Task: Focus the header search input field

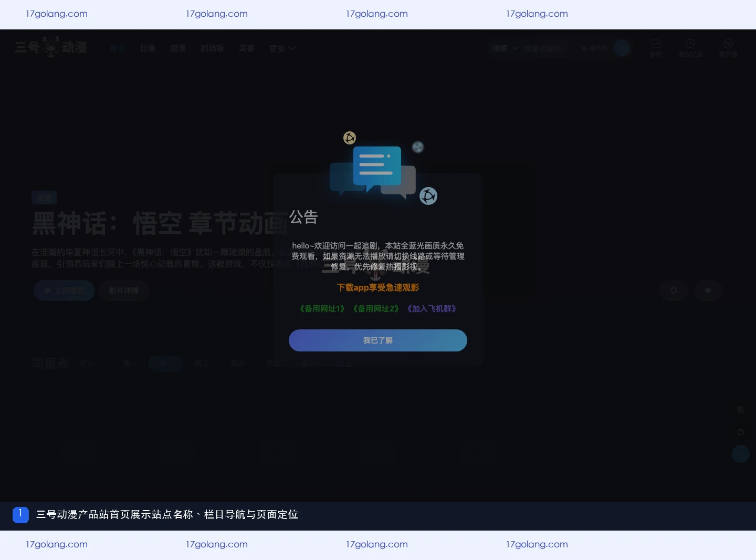Action: [x=546, y=48]
